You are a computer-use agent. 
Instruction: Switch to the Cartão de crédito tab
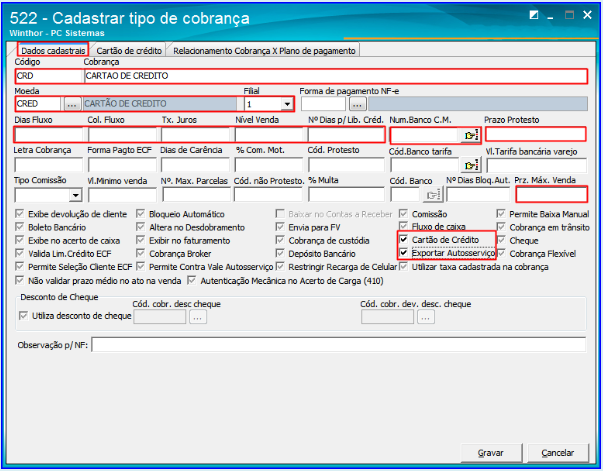(x=130, y=50)
